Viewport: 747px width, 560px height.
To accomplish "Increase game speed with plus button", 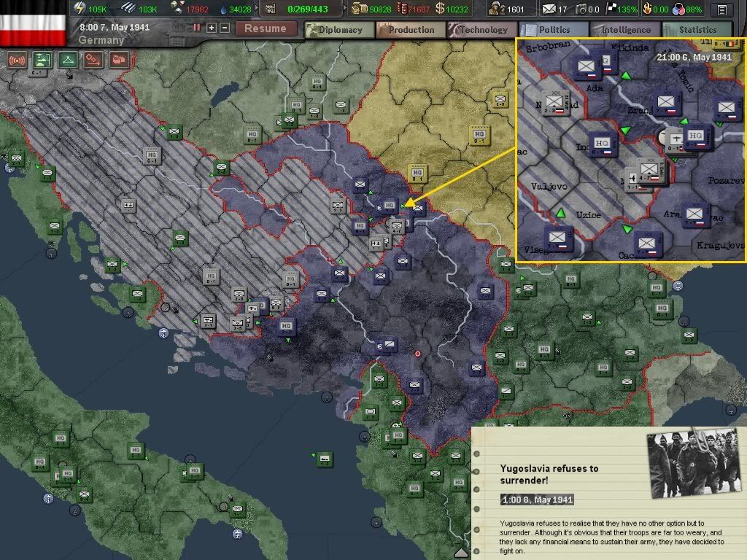I will (x=212, y=28).
